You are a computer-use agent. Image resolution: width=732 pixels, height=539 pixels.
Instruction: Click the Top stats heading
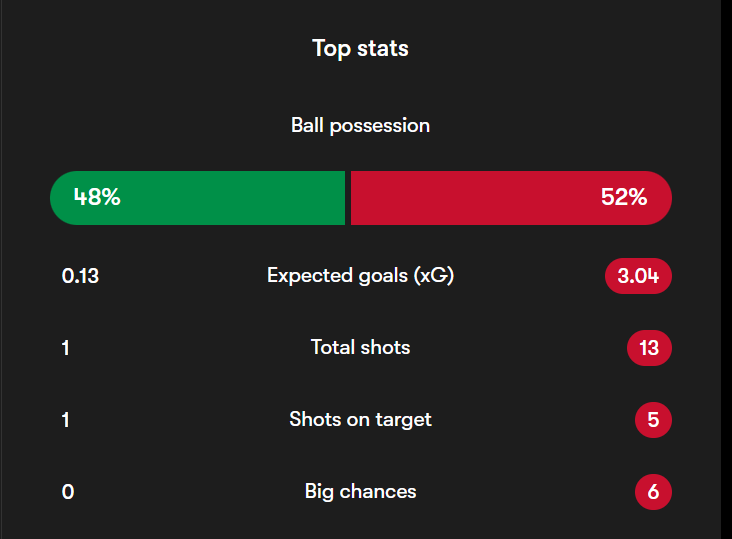coord(360,48)
